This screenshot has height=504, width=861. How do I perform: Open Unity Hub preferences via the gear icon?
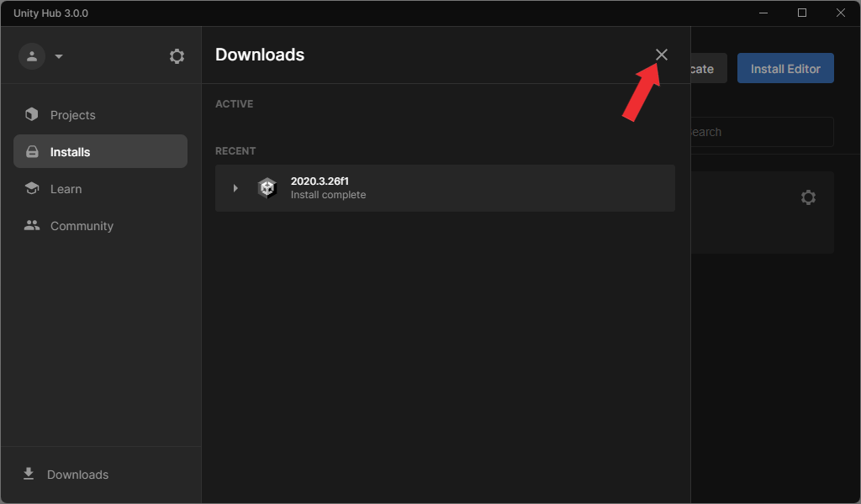point(177,55)
